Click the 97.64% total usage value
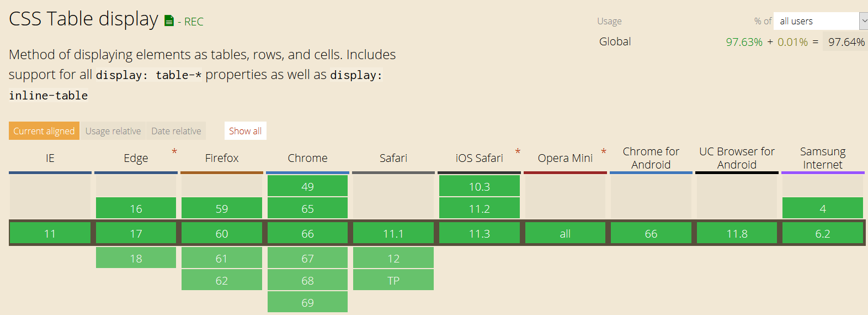Screen dimensions: 868x315 coord(846,42)
